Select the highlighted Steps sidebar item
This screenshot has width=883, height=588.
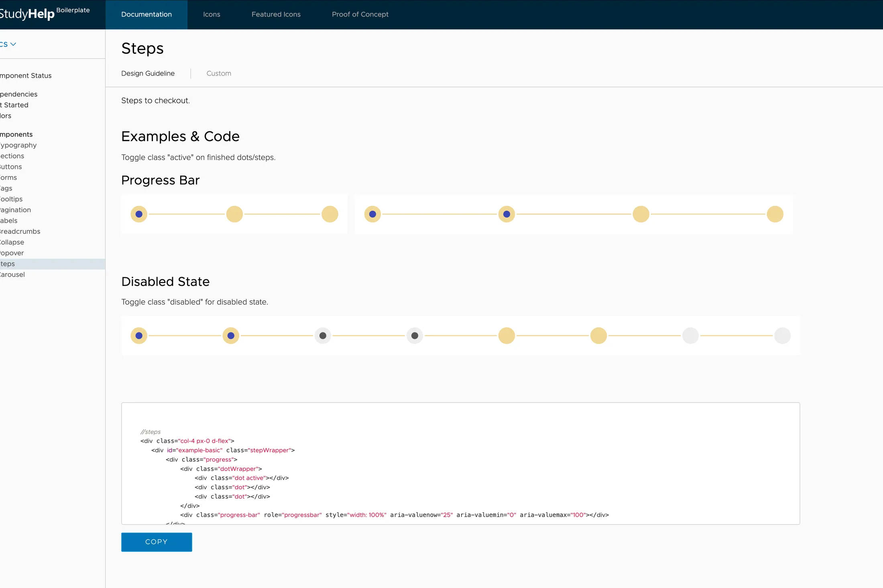[x=53, y=264]
